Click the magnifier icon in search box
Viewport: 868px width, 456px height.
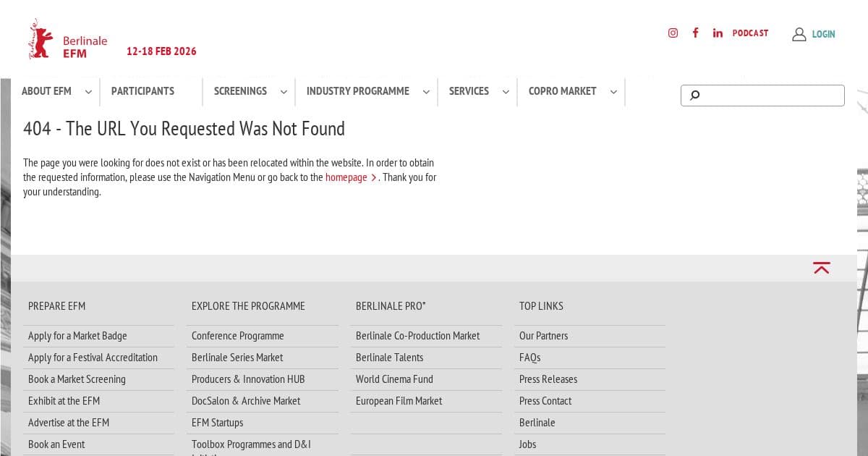[x=694, y=95]
